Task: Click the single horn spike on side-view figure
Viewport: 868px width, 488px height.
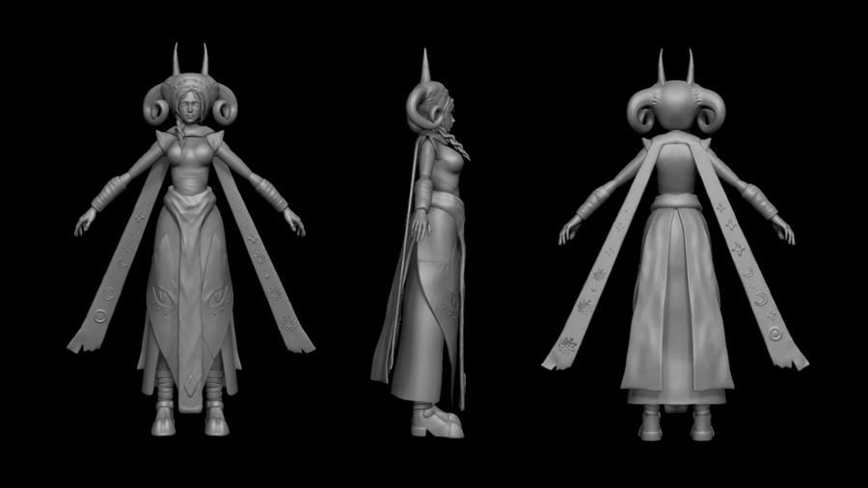Action: (425, 67)
